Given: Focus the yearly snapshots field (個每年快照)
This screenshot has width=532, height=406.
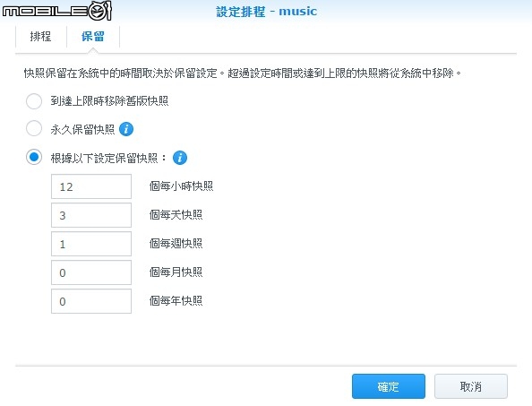Looking at the screenshot, I should point(91,301).
